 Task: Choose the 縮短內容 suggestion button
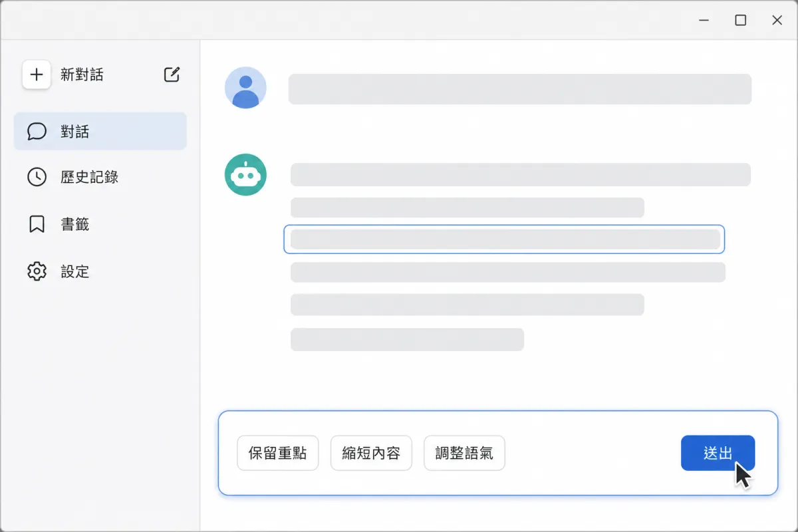coord(371,454)
